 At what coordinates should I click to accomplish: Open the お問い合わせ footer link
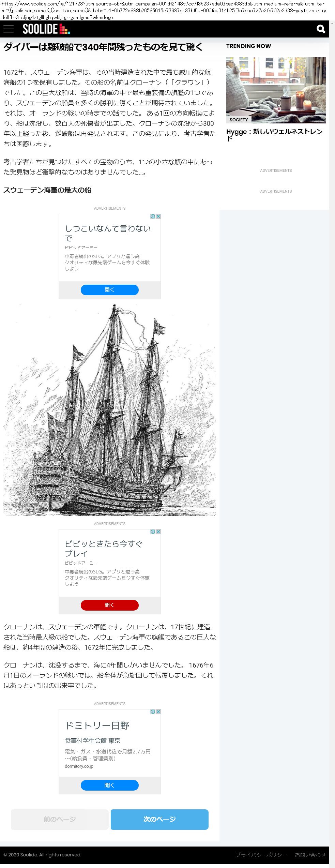(310, 855)
